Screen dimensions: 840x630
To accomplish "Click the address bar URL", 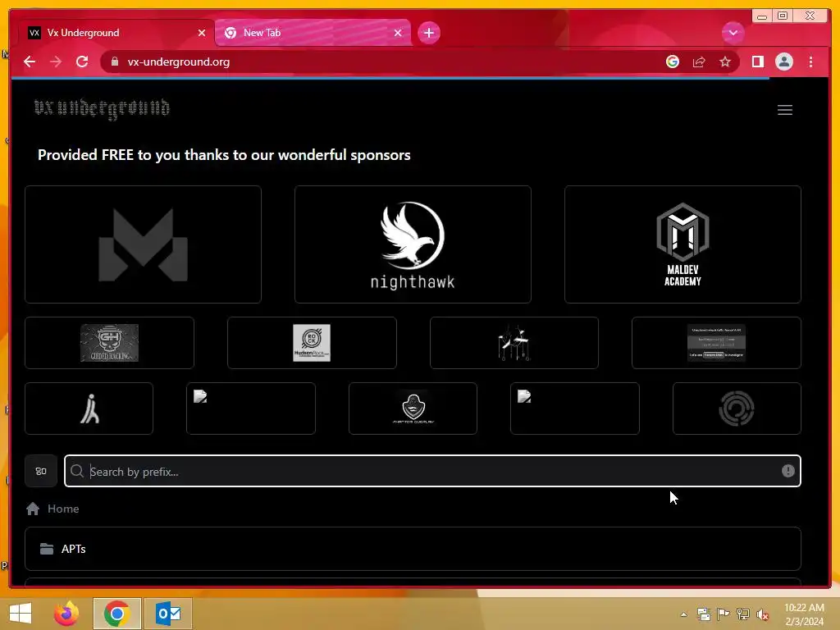I will coord(178,62).
